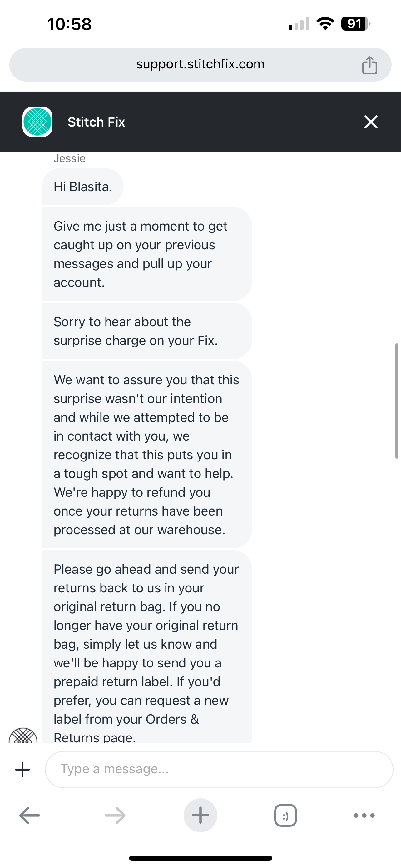Screen dimensions: 401x868
Task: Tap the "Hi Blasita." message bubble
Action: (x=83, y=187)
